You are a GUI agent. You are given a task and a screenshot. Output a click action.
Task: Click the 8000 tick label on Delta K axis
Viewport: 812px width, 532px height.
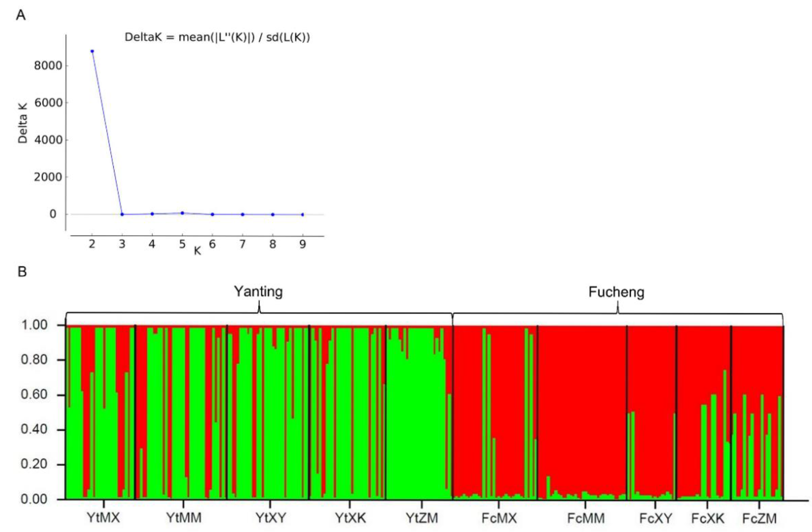click(48, 65)
